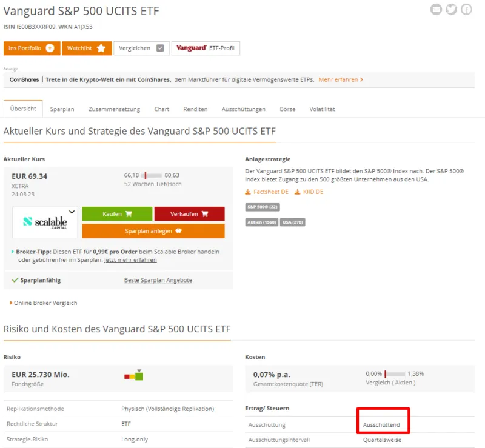The width and height of the screenshot is (485, 448).
Task: Expand the Scalable Capital broker dropdown
Action: coord(72,212)
